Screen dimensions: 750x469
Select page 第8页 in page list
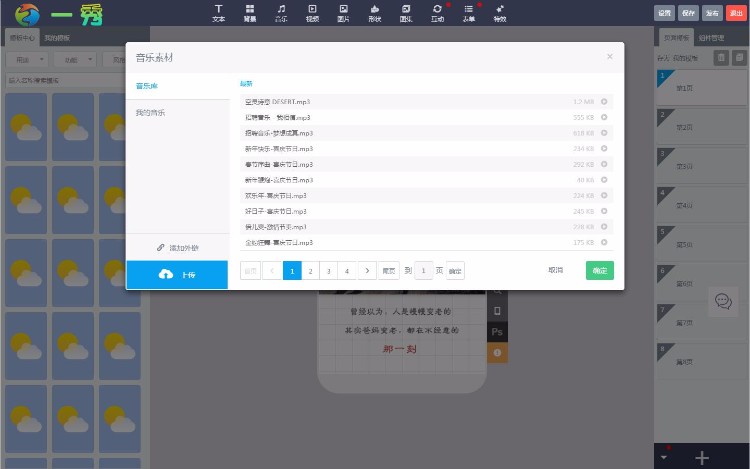702,361
